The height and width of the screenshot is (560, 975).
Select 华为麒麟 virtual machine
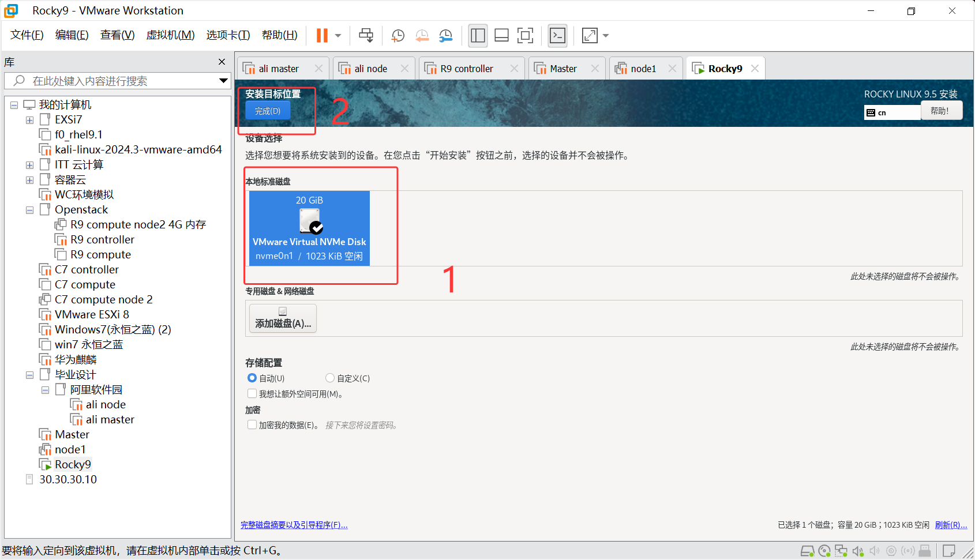click(76, 359)
